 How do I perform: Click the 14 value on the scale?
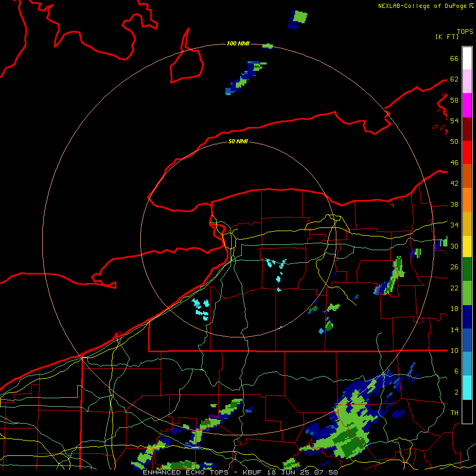(454, 329)
